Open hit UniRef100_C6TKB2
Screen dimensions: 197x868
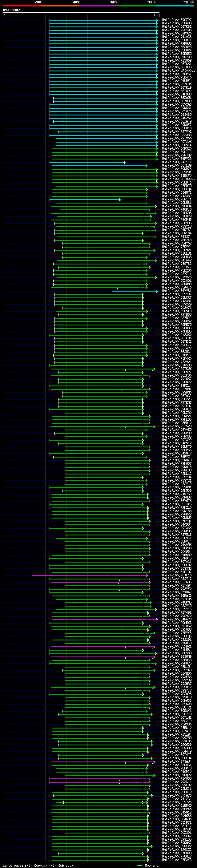click(177, 26)
